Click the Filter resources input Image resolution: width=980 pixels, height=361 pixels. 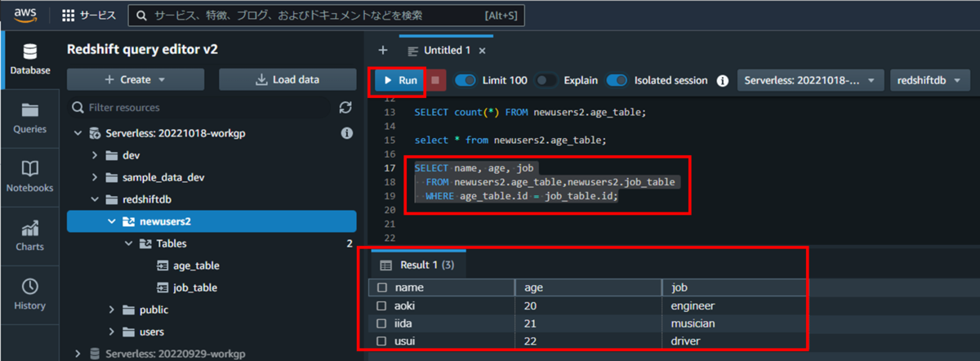[200, 108]
